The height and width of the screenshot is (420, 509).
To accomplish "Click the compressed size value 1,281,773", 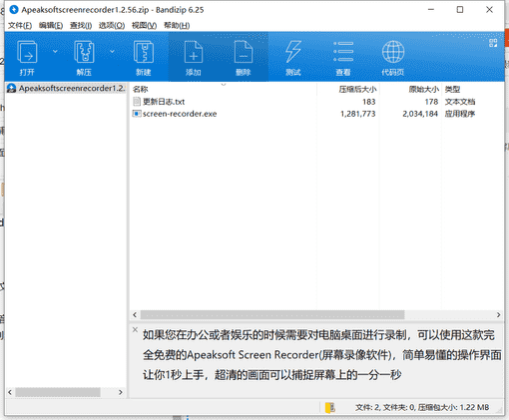I will (x=357, y=114).
